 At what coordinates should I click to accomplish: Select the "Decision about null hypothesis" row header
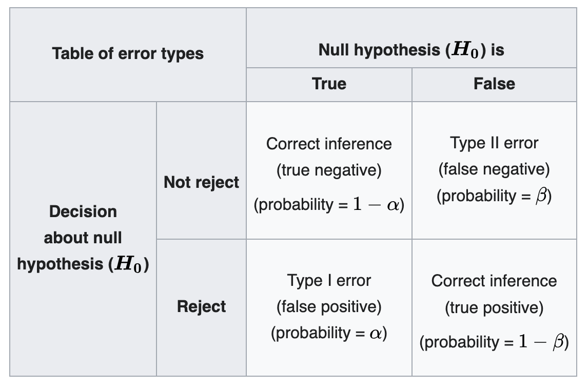83,238
